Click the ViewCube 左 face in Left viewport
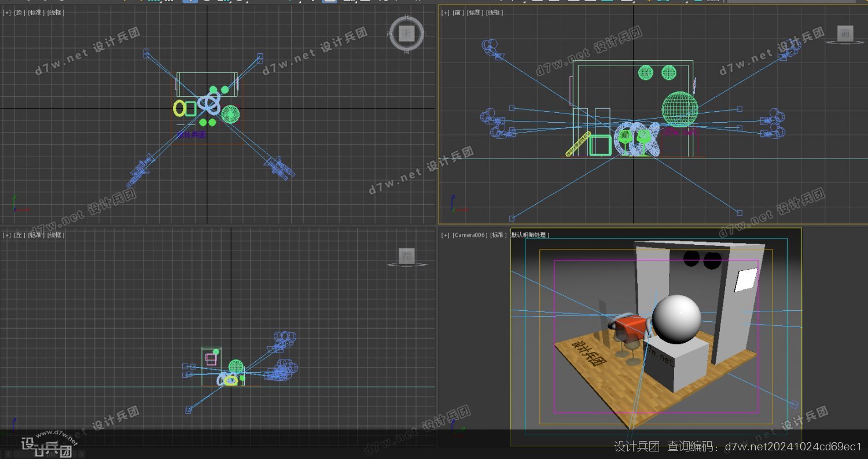Image resolution: width=868 pixels, height=459 pixels. (406, 256)
